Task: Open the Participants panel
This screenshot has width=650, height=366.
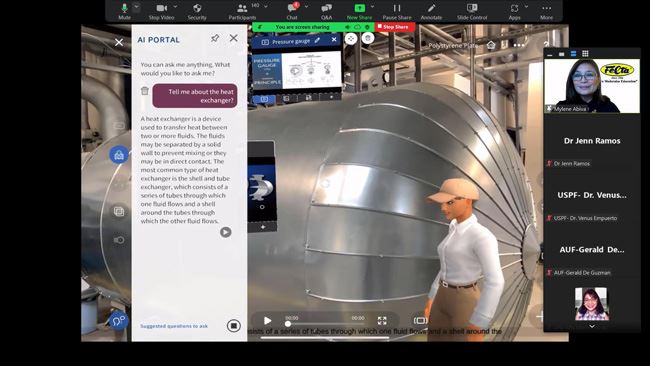Action: [242, 11]
